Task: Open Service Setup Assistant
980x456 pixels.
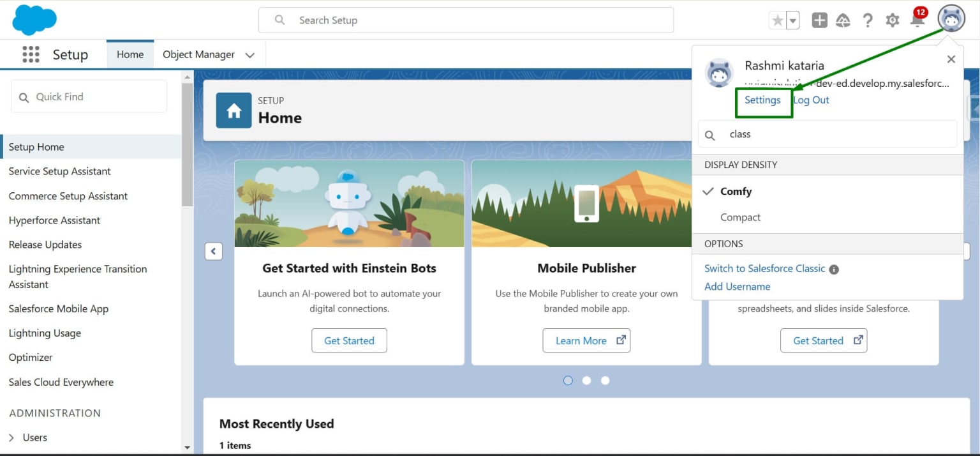Action: (59, 171)
